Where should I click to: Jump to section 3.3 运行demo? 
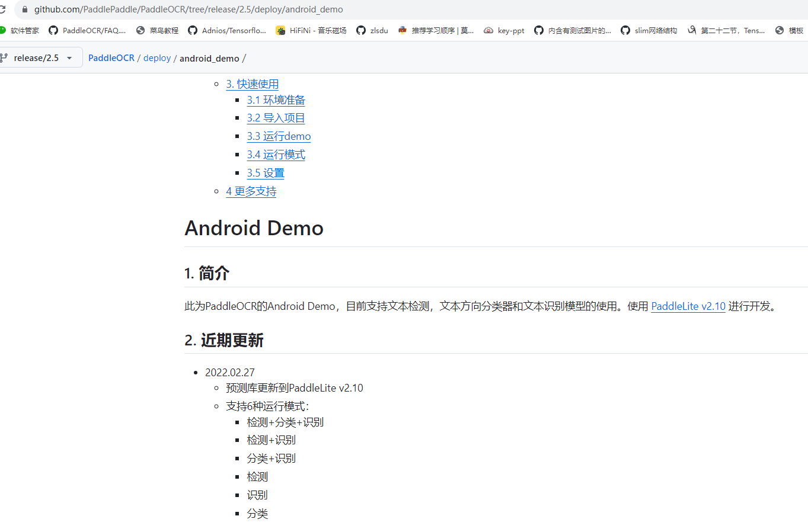[x=279, y=136]
